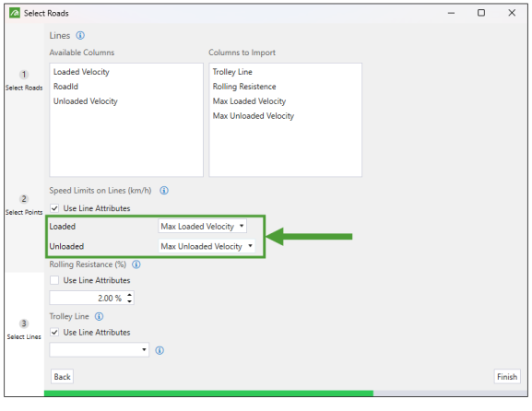
Task: Click the Rolling Resistance info icon
Action: [x=136, y=264]
